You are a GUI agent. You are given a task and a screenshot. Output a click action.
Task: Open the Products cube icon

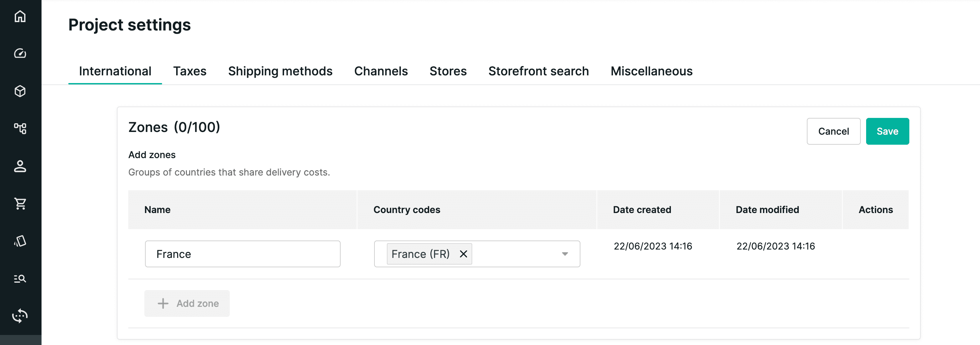[20, 91]
